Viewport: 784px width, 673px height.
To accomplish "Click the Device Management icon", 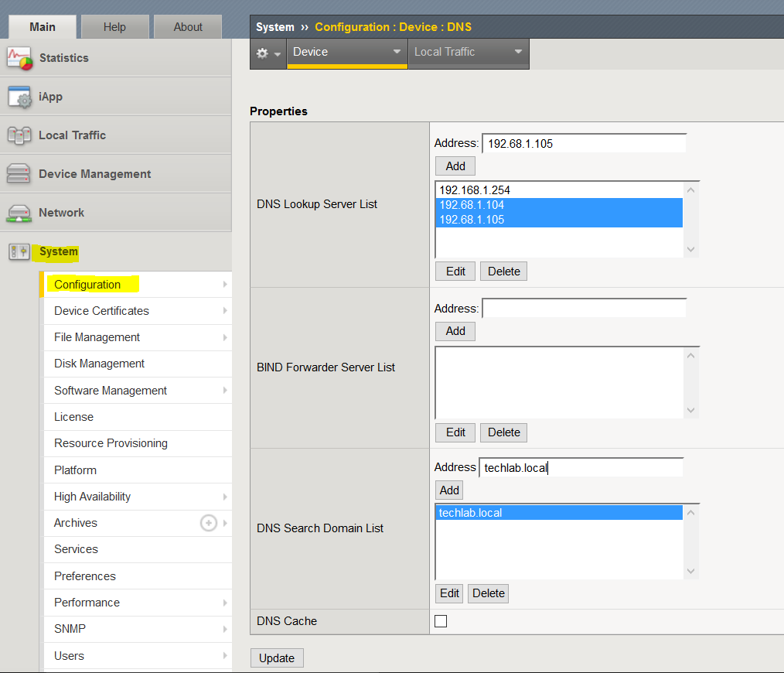I will (x=19, y=173).
